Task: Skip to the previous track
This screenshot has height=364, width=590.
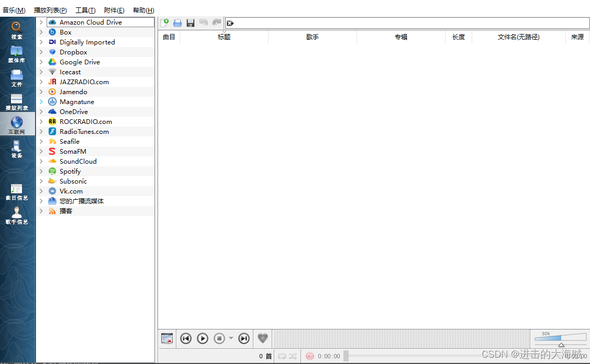Action: (185, 338)
